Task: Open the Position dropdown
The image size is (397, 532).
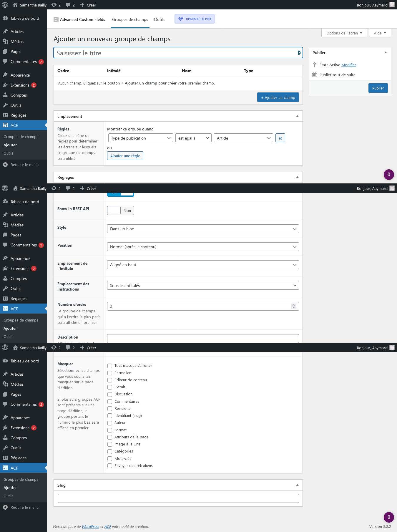Action: [203, 247]
